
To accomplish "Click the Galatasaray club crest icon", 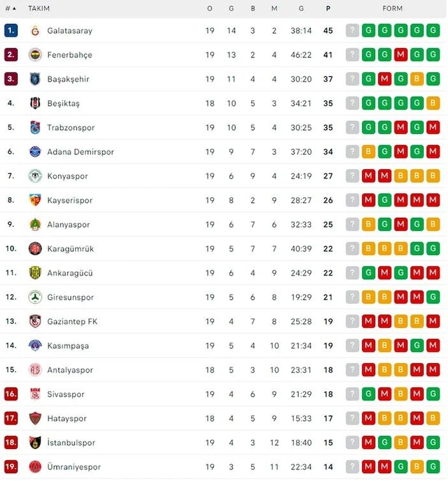I will tap(35, 31).
